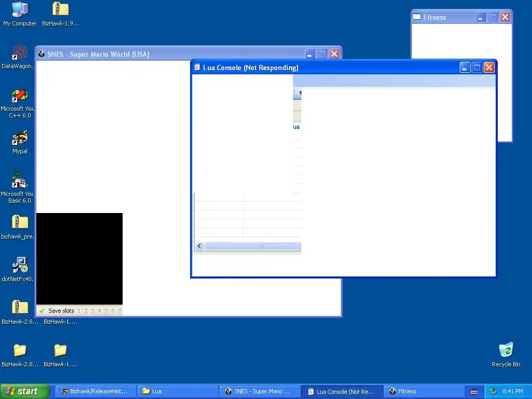
Task: Click the window icon in Fitness title bar
Action: (417, 17)
